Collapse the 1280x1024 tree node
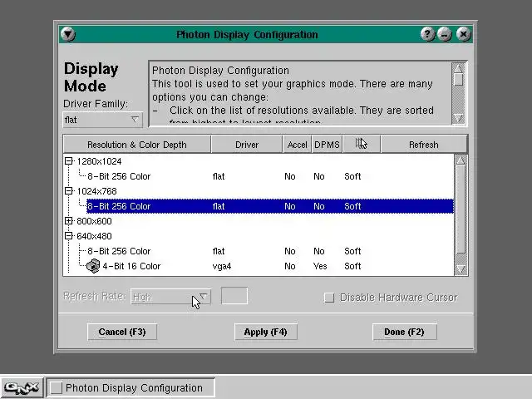 click(68, 161)
